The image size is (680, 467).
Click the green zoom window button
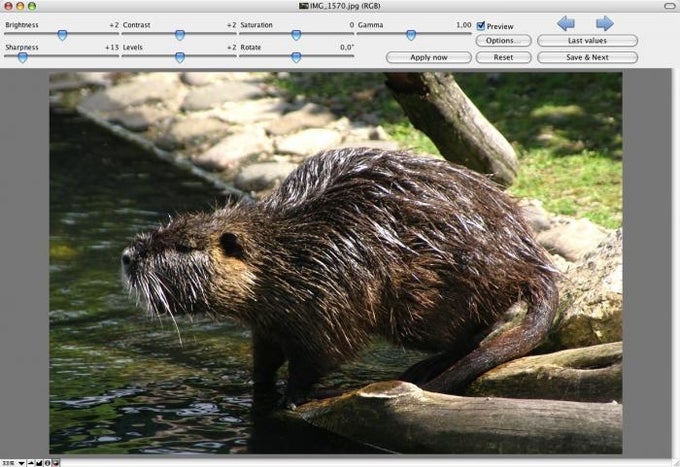point(32,6)
